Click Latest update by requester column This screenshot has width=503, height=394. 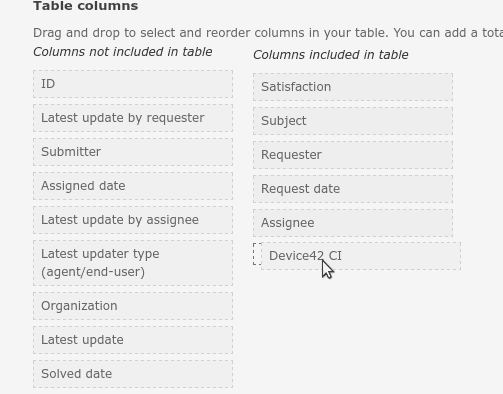[x=133, y=118]
